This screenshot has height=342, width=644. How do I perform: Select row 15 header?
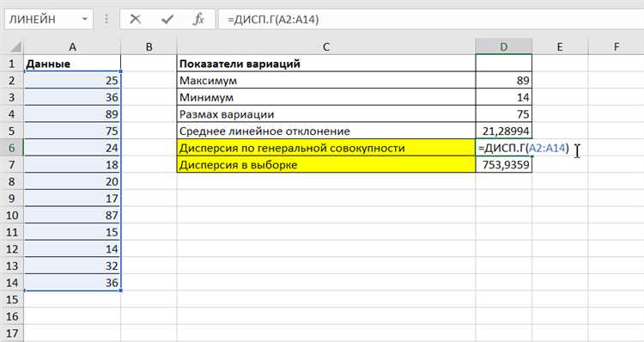pos(11,300)
